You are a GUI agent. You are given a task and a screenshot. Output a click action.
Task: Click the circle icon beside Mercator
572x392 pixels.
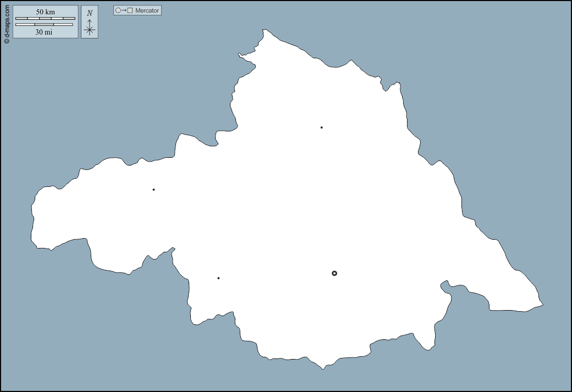point(118,10)
